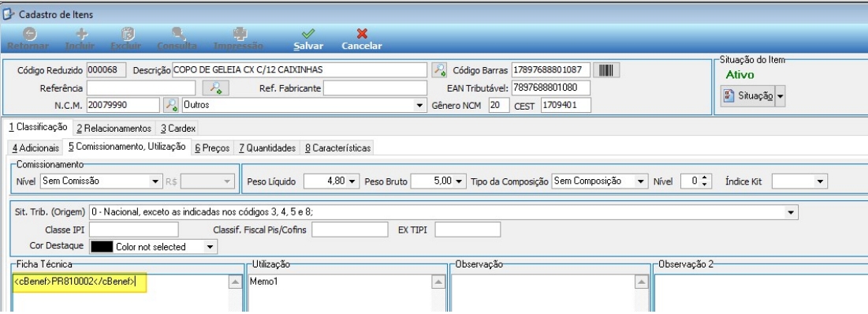
Task: Switch to the 4 Adicionais tab
Action: pos(35,148)
